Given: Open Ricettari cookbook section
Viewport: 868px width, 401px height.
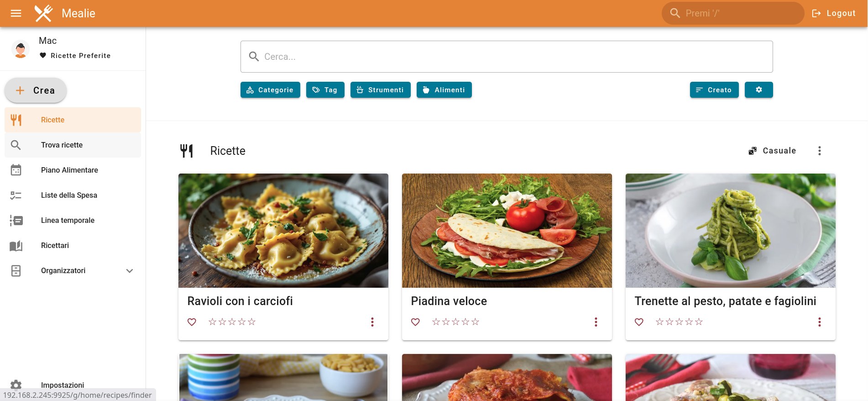Looking at the screenshot, I should 55,245.
